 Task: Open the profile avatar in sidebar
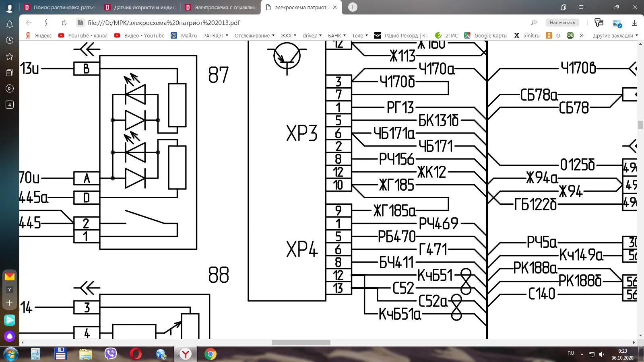(10, 7)
